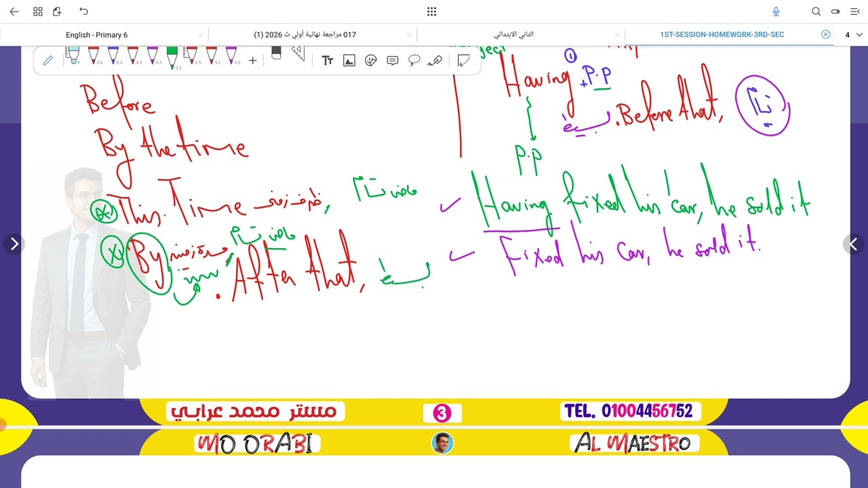Screen dimensions: 868x488
Task: Start audio recording with the microphone icon
Action: [776, 12]
